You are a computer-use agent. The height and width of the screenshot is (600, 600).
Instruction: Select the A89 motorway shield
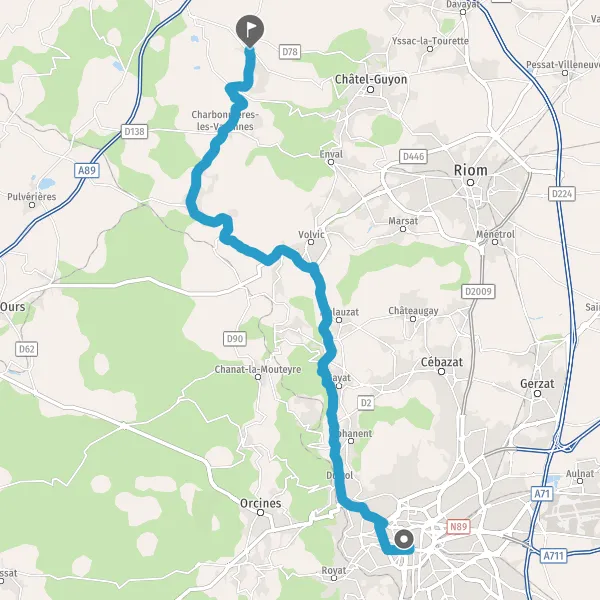click(87, 170)
